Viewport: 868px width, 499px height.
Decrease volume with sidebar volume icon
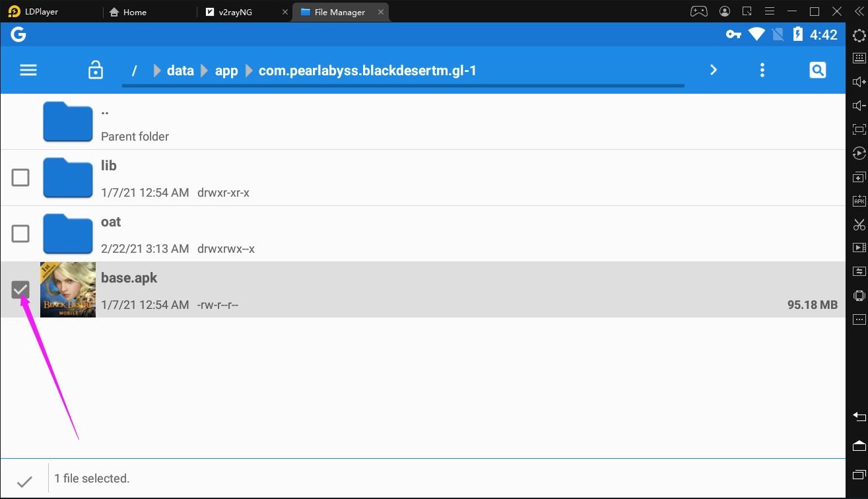[x=859, y=105]
